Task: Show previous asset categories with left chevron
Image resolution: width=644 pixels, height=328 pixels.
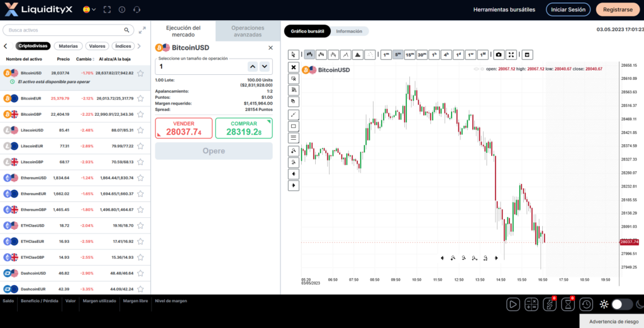Action: click(x=6, y=46)
